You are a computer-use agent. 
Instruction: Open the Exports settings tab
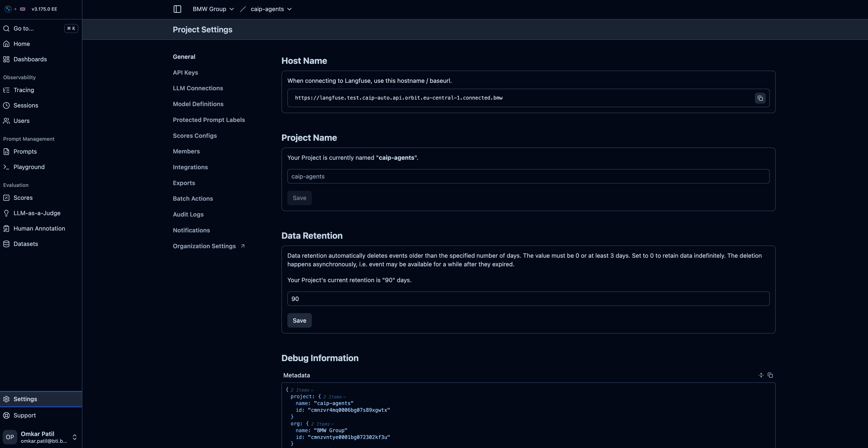(184, 183)
